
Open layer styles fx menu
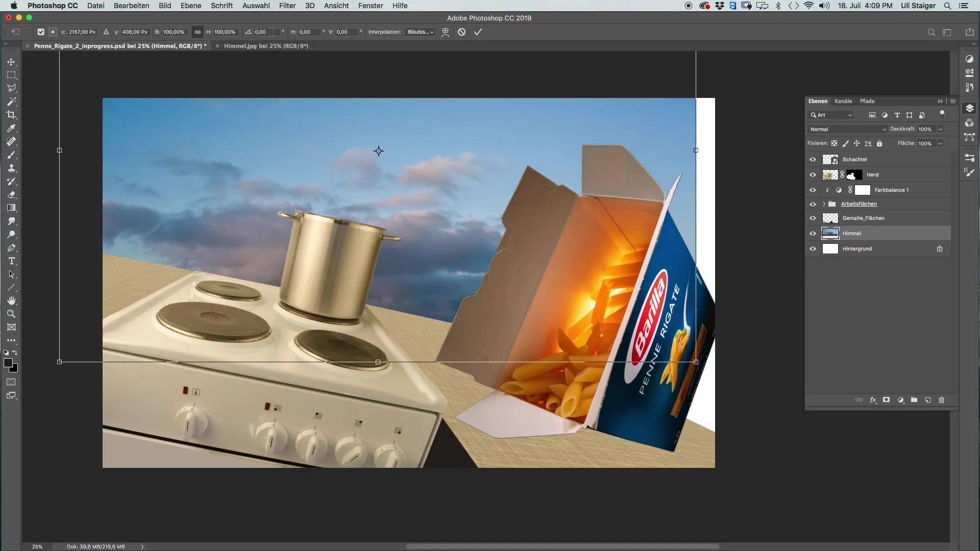873,400
